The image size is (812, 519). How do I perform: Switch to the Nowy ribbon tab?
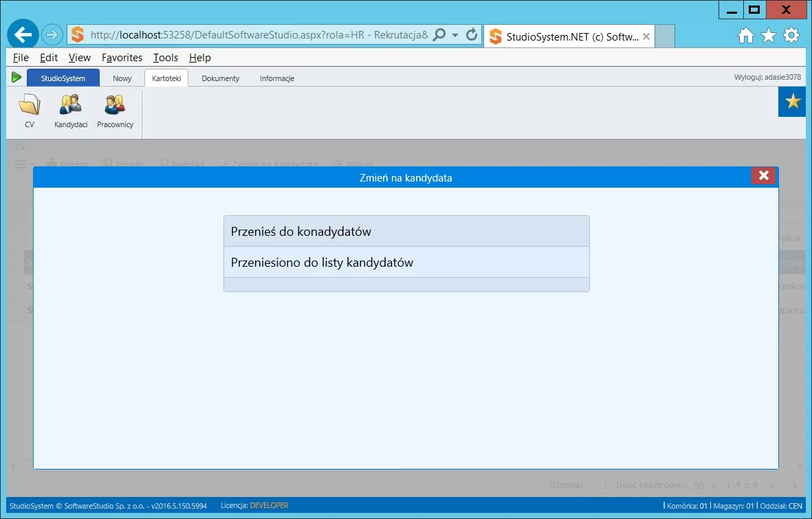pyautogui.click(x=122, y=78)
